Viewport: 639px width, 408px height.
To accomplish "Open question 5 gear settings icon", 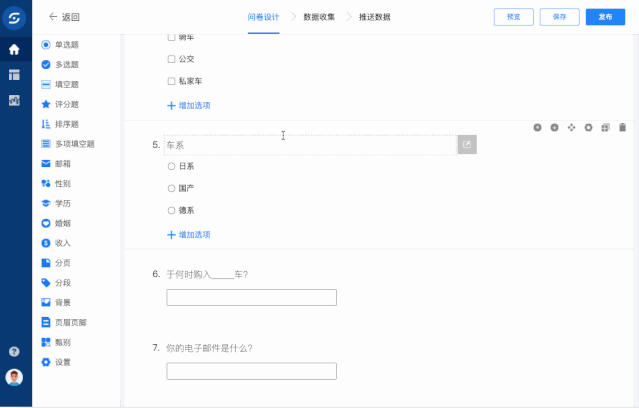I will [588, 128].
